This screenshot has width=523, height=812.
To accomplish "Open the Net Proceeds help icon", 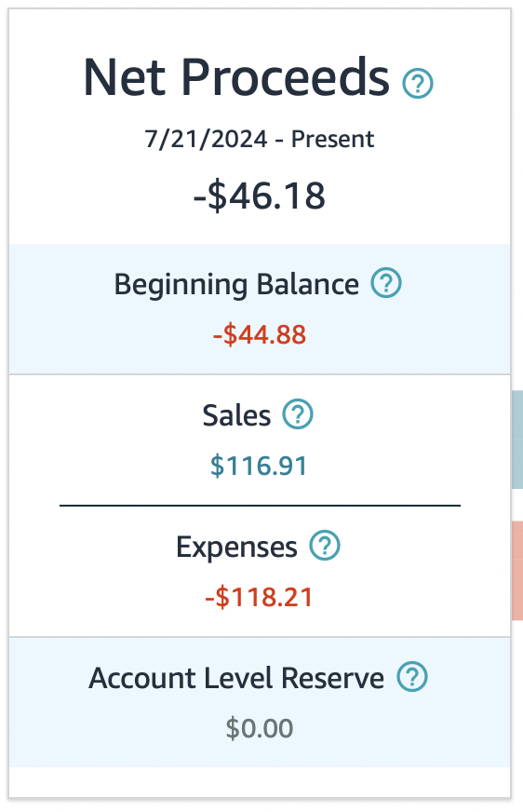I will pyautogui.click(x=418, y=84).
